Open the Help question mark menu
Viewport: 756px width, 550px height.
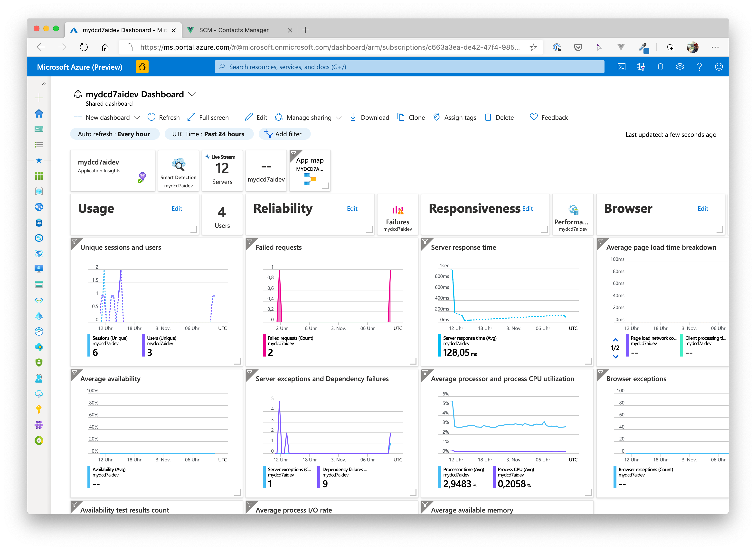699,67
